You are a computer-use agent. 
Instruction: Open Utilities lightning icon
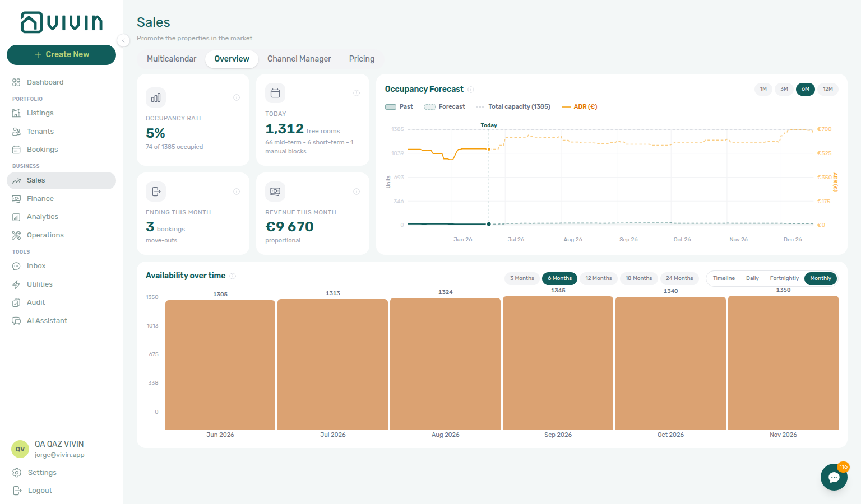(16, 284)
